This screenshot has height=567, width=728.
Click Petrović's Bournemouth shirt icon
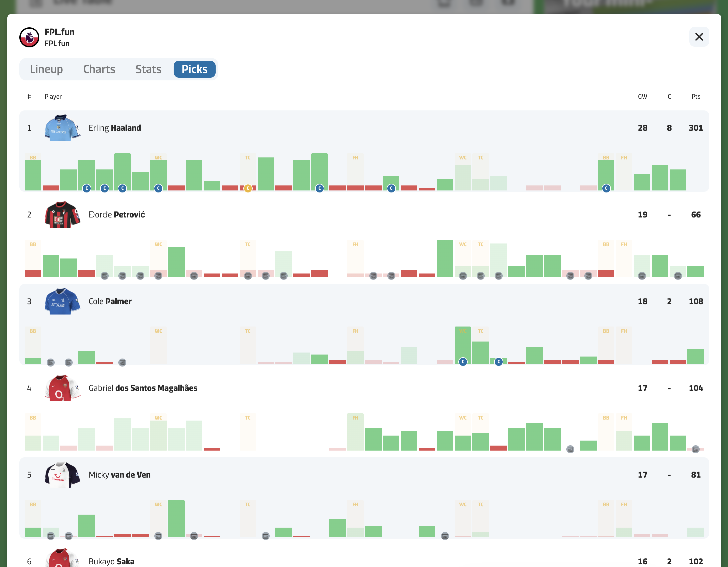(63, 215)
